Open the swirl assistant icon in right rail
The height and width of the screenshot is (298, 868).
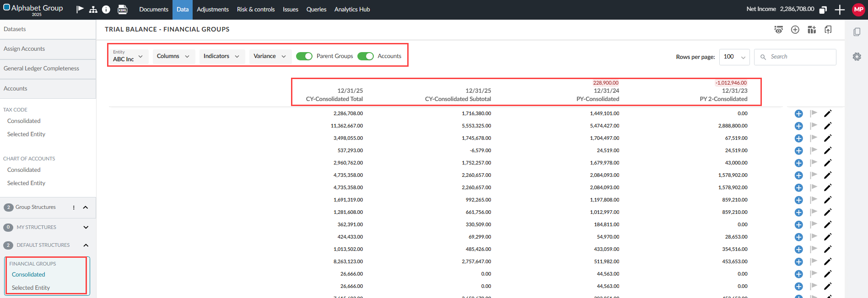pos(857,57)
